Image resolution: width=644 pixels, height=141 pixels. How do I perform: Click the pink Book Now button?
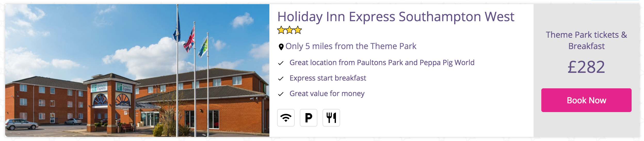point(586,100)
